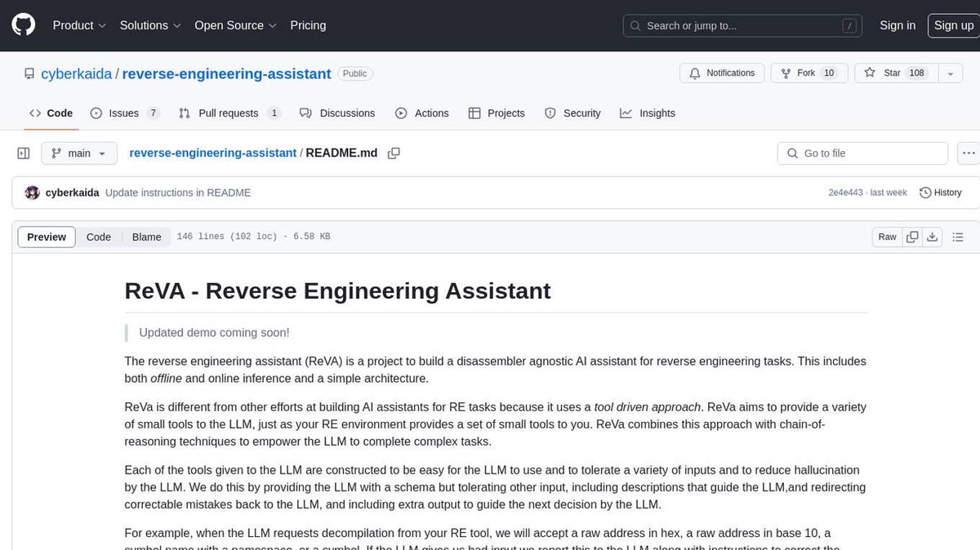Click the Raw button
The height and width of the screenshot is (550, 980).
[x=887, y=237]
